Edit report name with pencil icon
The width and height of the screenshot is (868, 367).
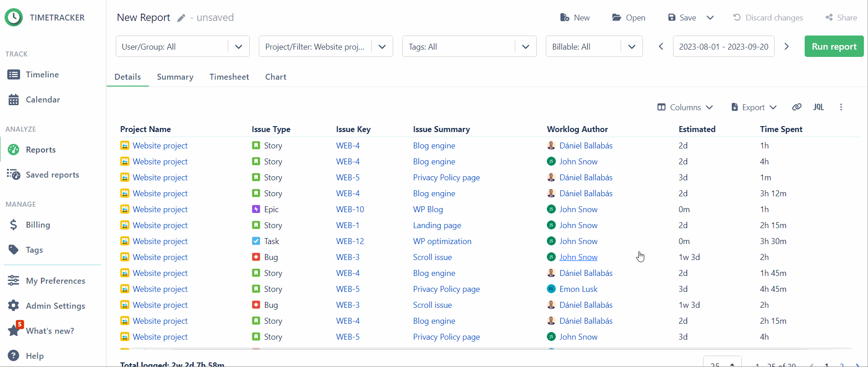[x=181, y=18]
